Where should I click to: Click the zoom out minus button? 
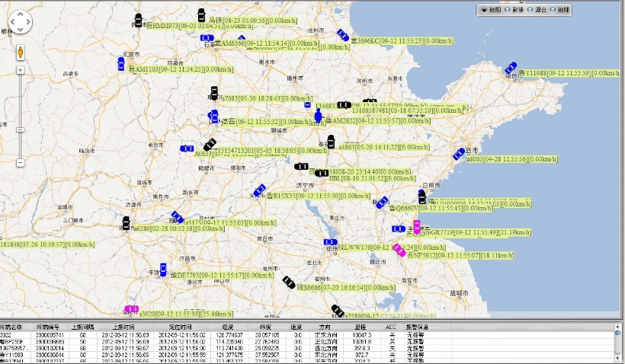tap(20, 161)
